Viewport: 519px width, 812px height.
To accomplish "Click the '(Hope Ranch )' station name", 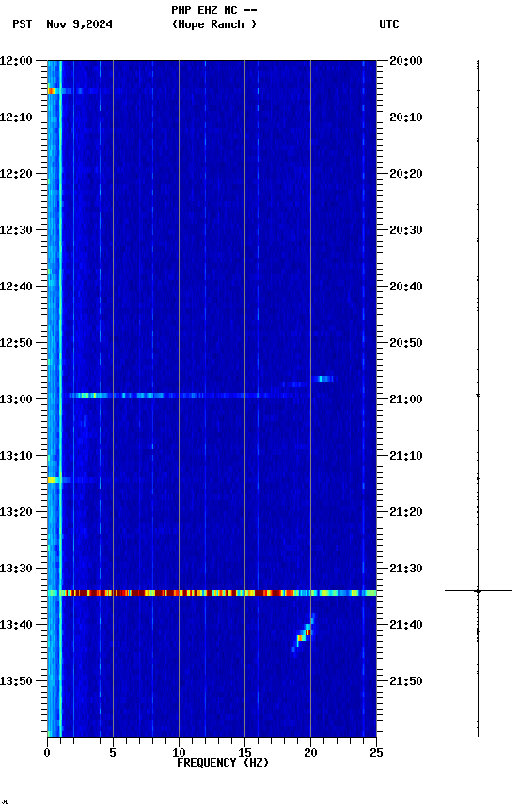I will [x=214, y=24].
